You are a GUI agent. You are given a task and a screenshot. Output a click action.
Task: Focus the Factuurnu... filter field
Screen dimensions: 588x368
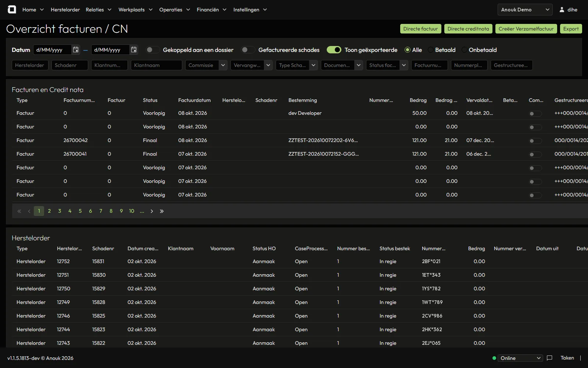(429, 65)
